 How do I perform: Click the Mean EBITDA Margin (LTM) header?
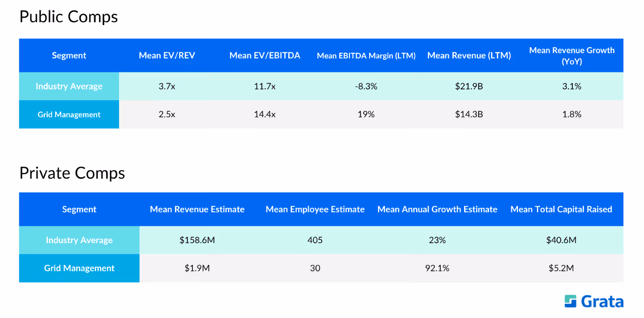tap(366, 56)
